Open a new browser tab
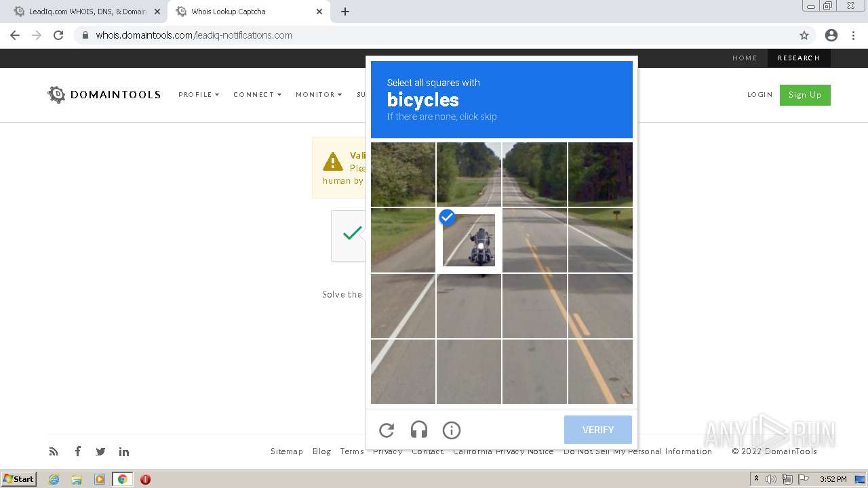This screenshot has height=488, width=868. click(x=345, y=12)
